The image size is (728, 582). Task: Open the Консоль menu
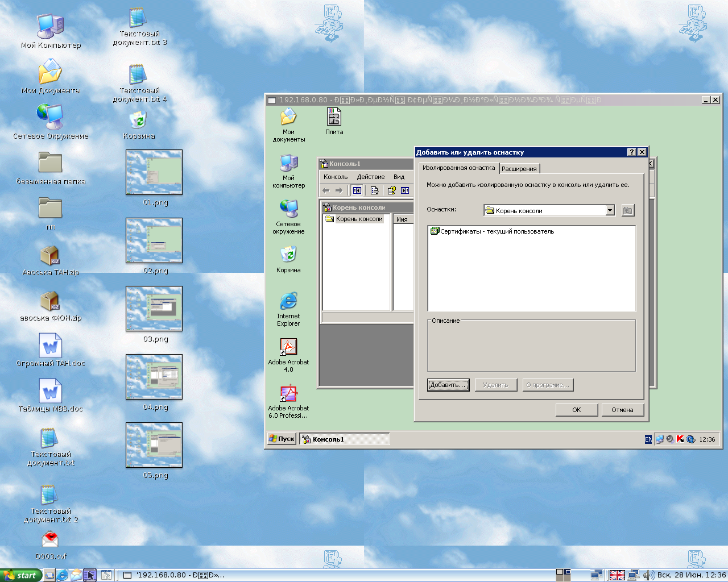pos(335,177)
